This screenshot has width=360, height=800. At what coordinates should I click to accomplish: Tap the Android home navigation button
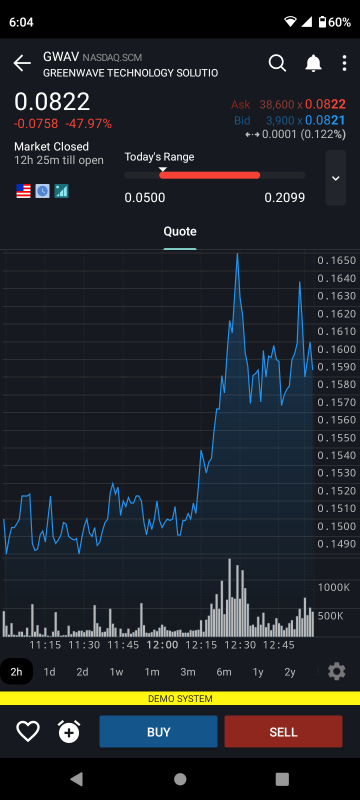(x=180, y=779)
